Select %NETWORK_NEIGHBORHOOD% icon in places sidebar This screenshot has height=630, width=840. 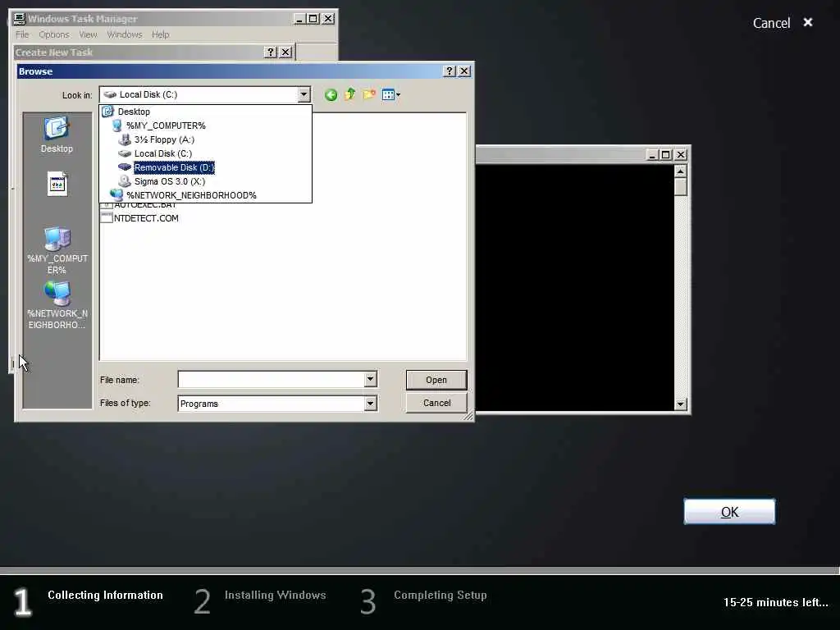point(57,305)
